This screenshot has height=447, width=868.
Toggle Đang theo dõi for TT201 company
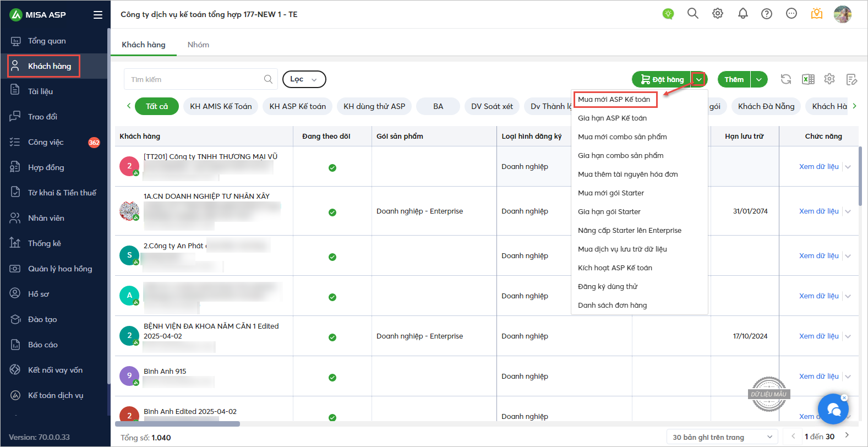tap(332, 168)
